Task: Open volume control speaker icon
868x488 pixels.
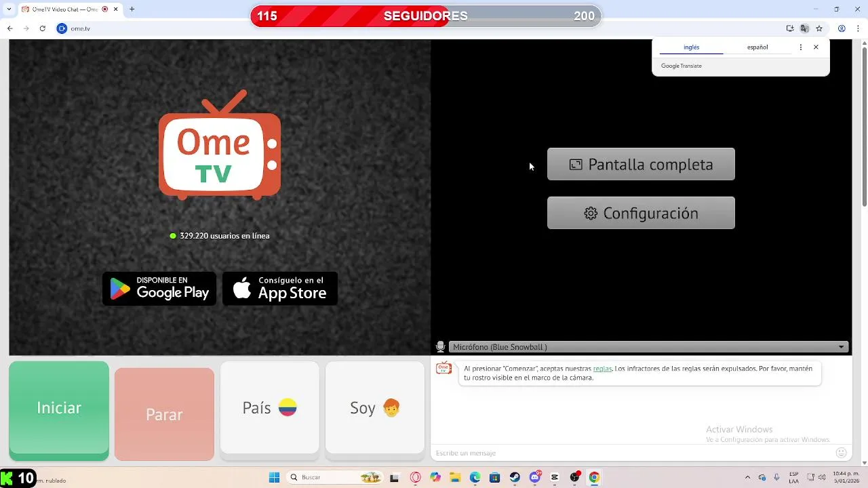Action: (823, 477)
